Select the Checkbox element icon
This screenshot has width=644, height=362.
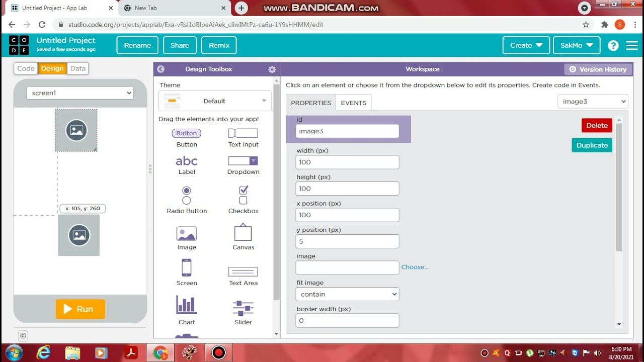point(244,195)
